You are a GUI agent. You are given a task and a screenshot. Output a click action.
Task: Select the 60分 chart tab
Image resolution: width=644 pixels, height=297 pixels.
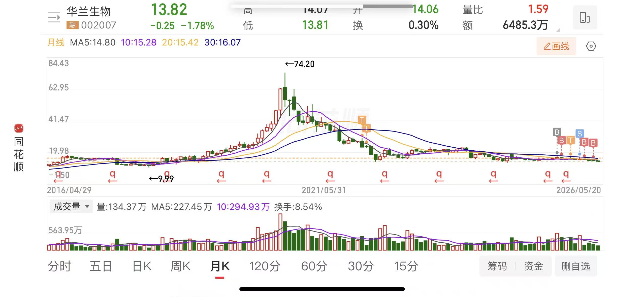point(314,266)
